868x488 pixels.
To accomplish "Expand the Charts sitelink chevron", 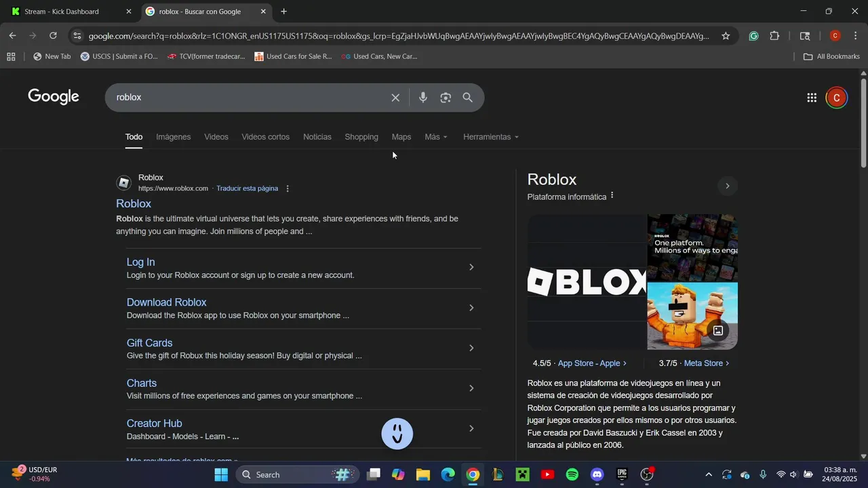I will click(472, 388).
